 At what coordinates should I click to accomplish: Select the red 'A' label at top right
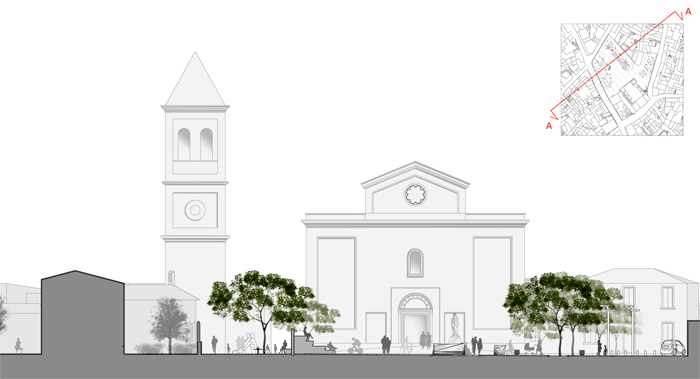(x=688, y=12)
